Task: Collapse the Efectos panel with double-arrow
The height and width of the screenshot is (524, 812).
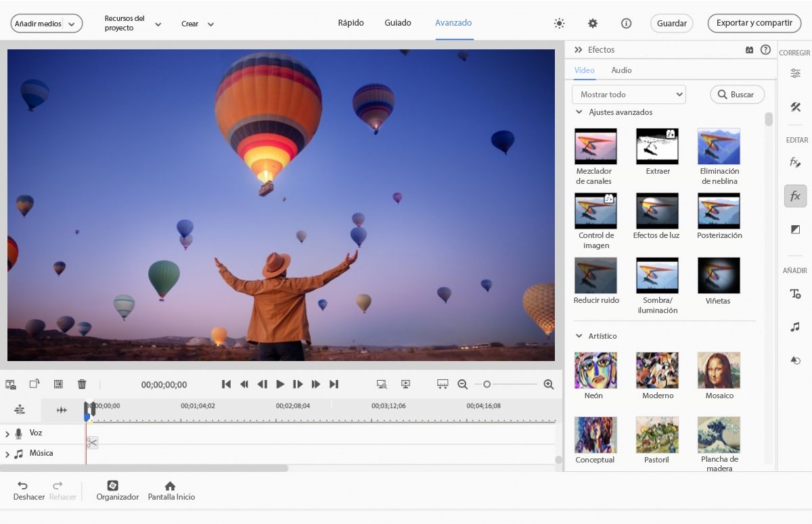Action: pyautogui.click(x=579, y=50)
